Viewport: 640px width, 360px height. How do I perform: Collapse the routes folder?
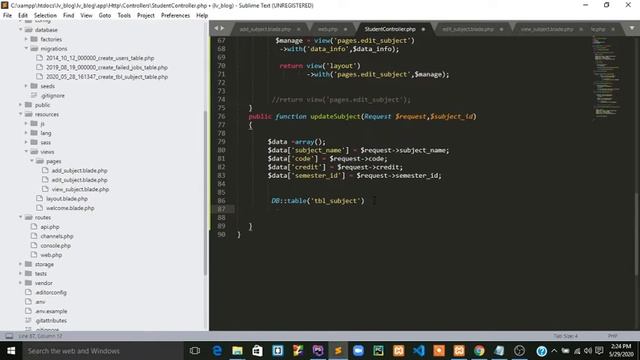coord(20,218)
